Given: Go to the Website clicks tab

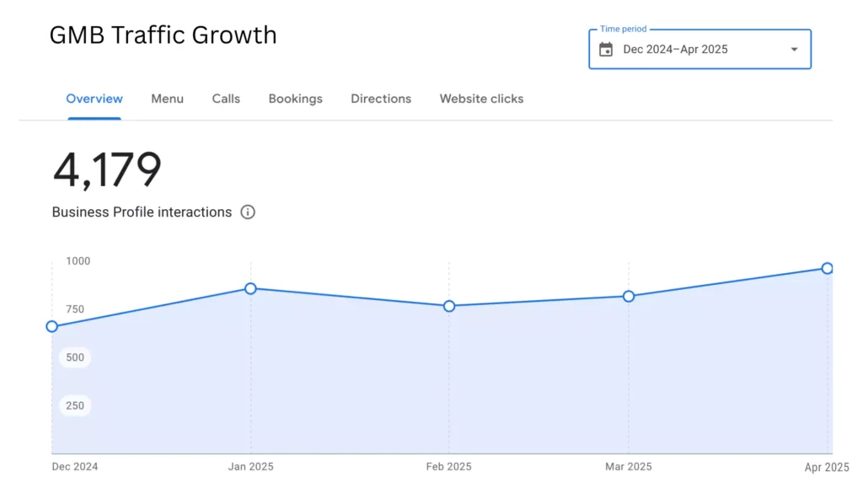Looking at the screenshot, I should coord(481,99).
